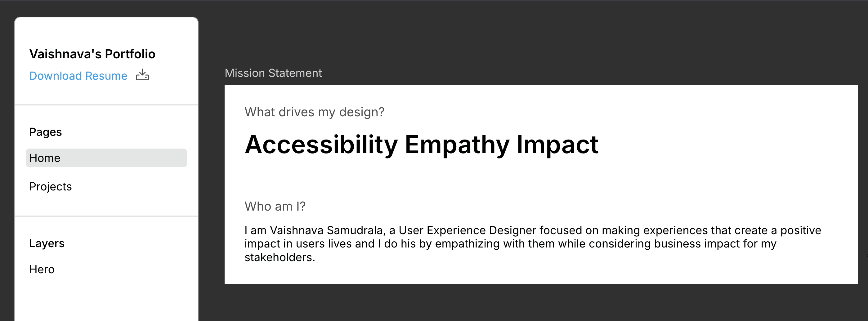
Task: Switch to the Projects page
Action: click(x=51, y=186)
